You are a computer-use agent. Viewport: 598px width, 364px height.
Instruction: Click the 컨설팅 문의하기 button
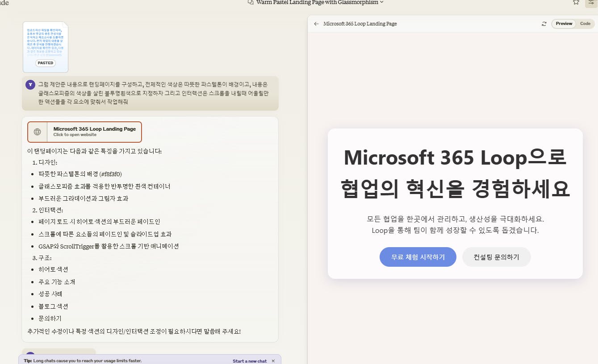(x=497, y=257)
